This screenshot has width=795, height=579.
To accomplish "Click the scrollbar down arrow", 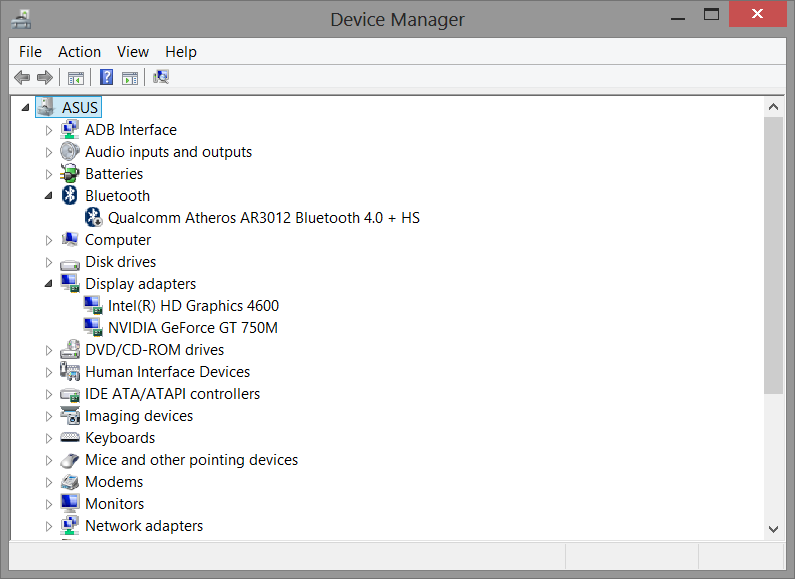I will click(773, 529).
